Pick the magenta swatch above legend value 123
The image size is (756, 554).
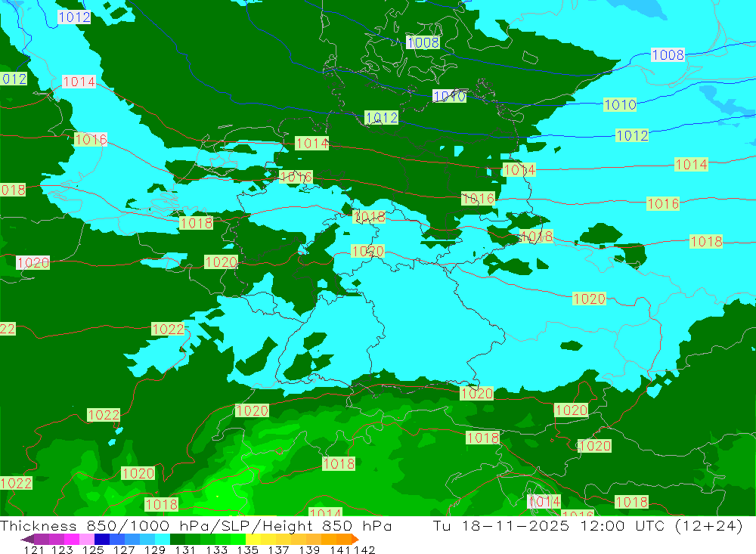point(72,539)
